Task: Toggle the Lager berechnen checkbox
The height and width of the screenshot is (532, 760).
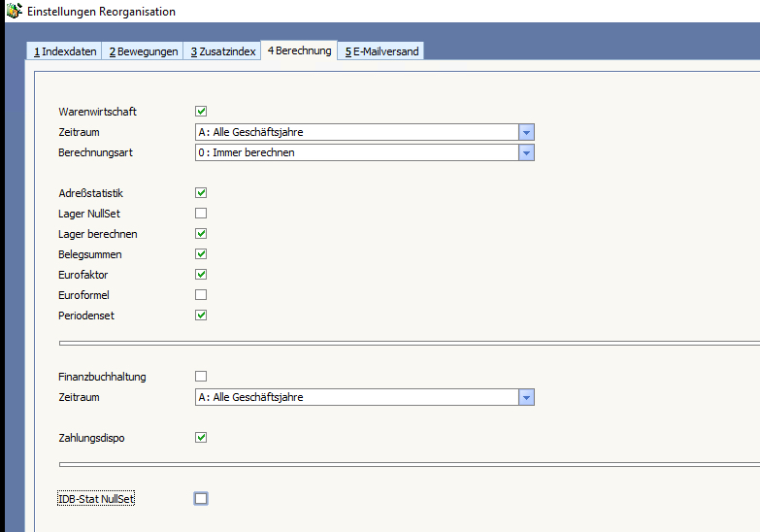Action: point(201,234)
